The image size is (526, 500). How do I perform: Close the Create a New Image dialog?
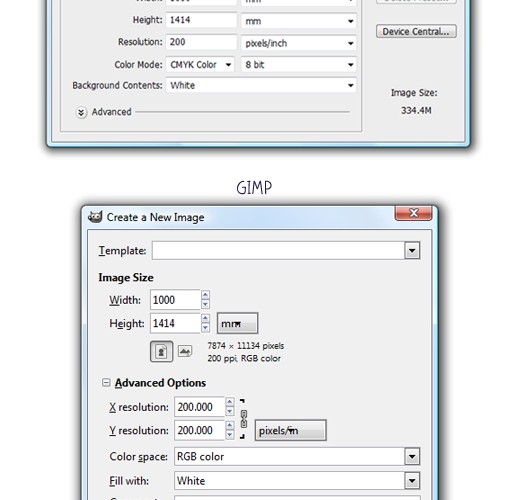point(413,213)
